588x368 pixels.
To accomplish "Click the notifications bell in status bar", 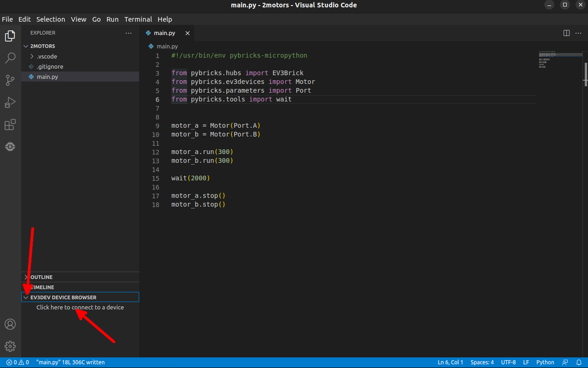I will (x=578, y=362).
